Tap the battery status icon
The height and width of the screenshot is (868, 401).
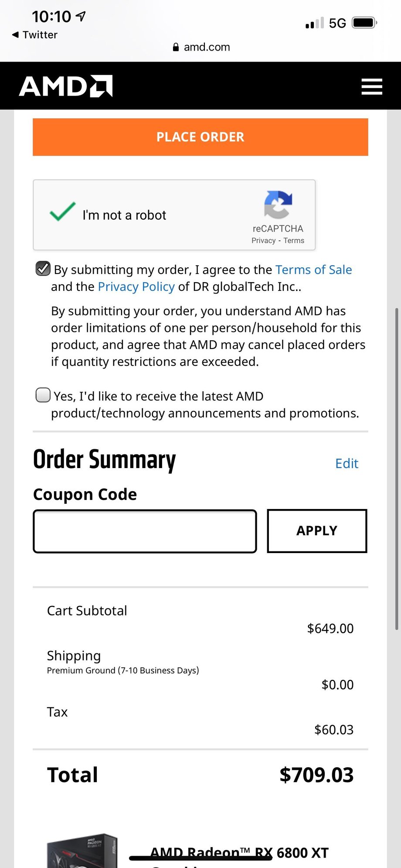(x=364, y=23)
